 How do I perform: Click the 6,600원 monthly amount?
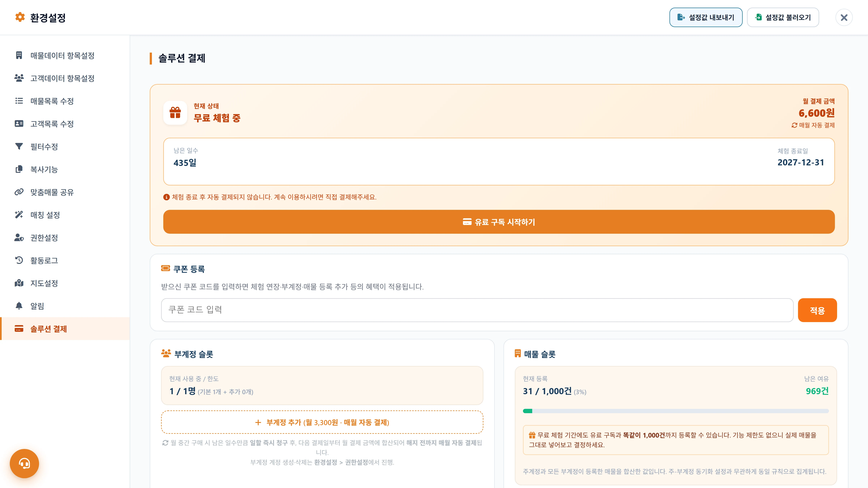(x=816, y=113)
